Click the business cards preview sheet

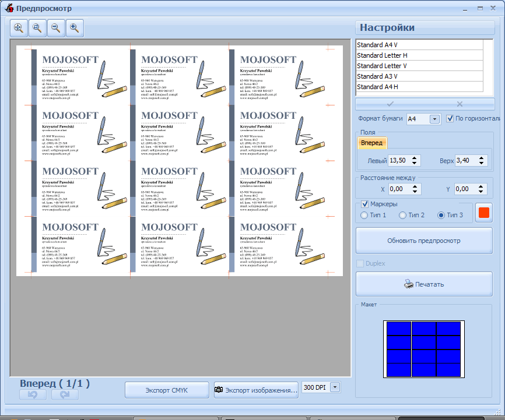(x=180, y=161)
